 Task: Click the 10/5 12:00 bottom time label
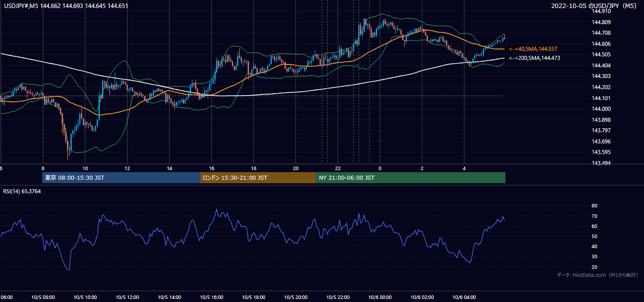coord(127,297)
